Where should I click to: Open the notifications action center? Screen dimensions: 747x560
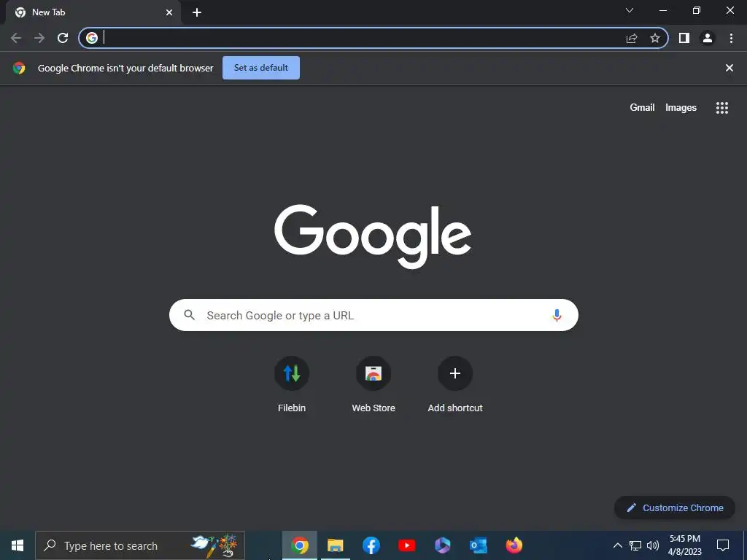pos(723,545)
